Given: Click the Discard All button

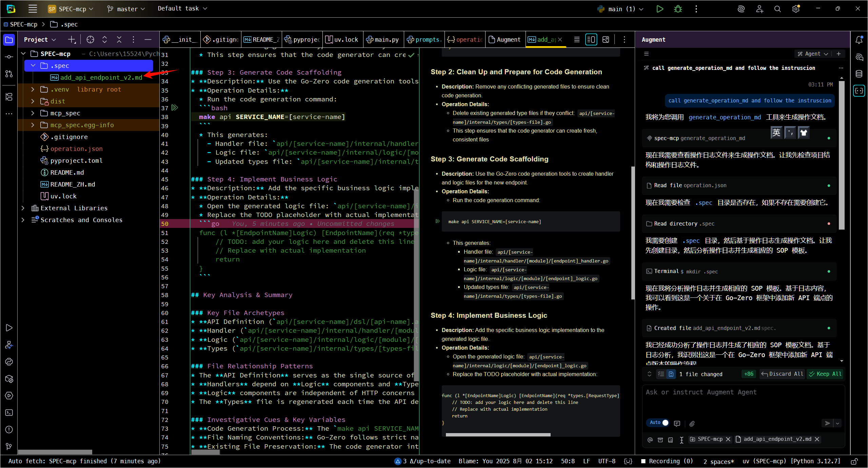Looking at the screenshot, I should [x=782, y=374].
